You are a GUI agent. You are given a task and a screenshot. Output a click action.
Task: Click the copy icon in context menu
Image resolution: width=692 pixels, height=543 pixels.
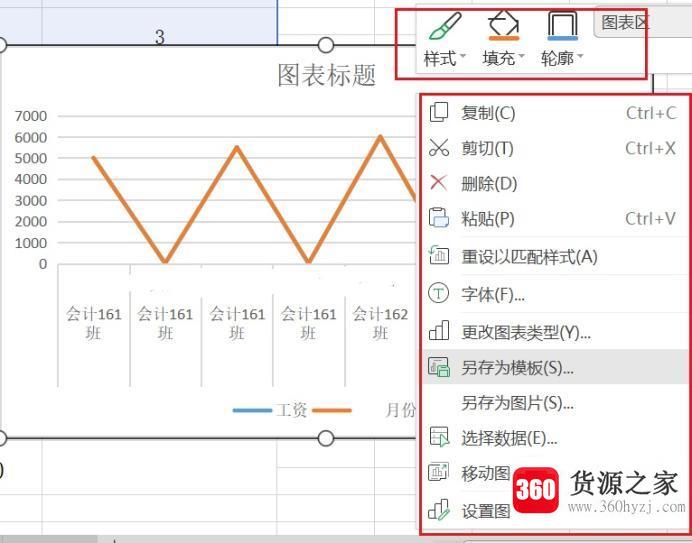439,112
